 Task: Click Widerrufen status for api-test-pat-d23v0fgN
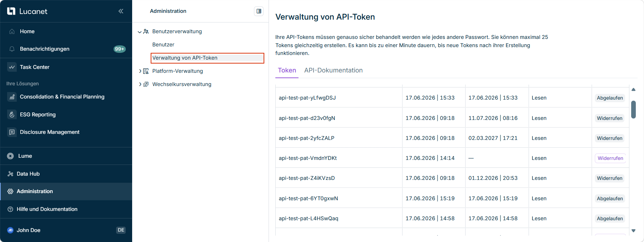click(609, 118)
